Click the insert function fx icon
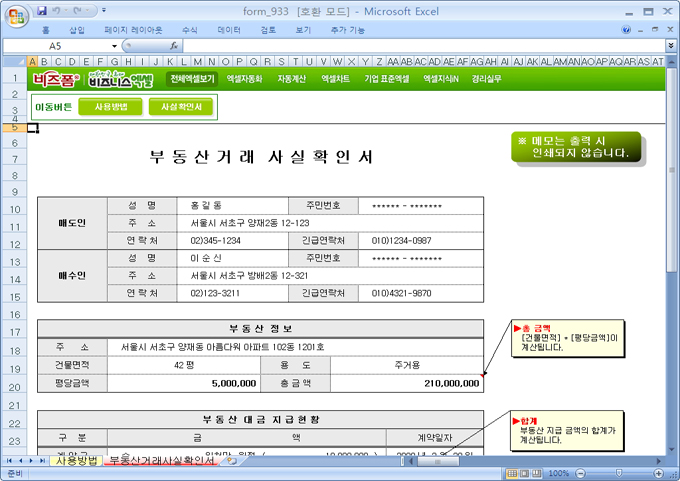Screen dimensions: 680x481 174,46
